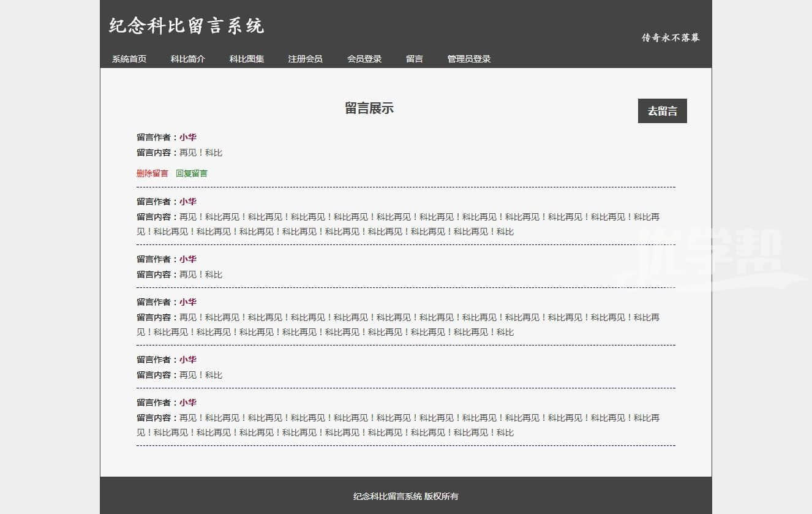
Task: Click author name 小华 in the first message
Action: click(188, 137)
